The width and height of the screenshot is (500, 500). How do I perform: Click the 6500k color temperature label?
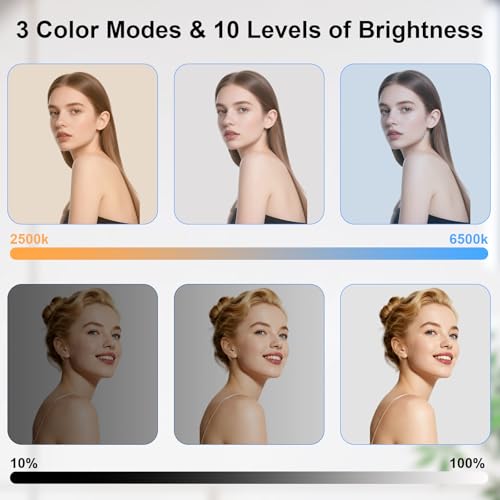pyautogui.click(x=468, y=239)
